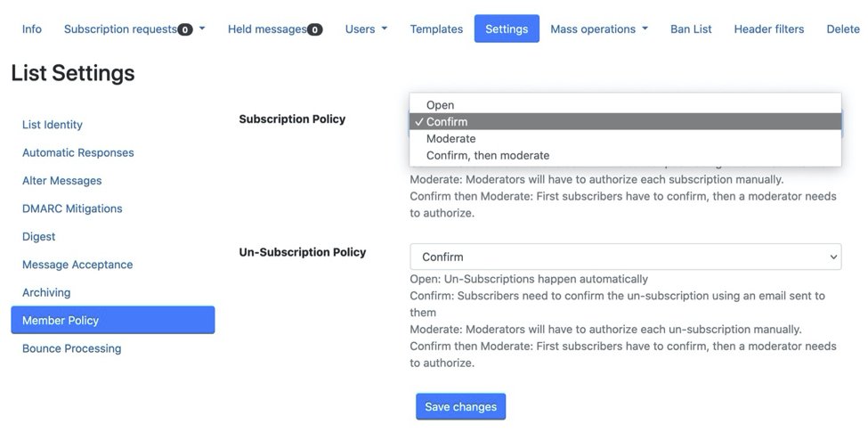Pick Moderate from the subscription policy options
Viewport: 868px width, 441px height.
450,139
